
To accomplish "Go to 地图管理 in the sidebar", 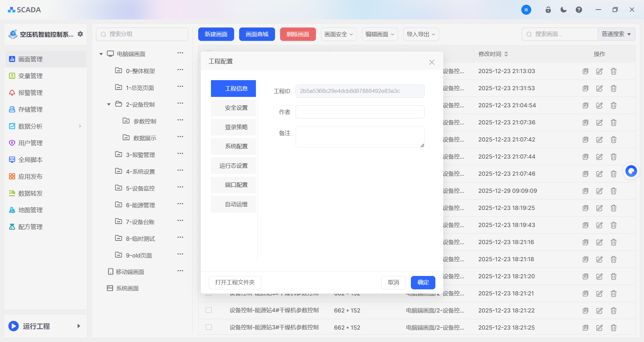I will (x=30, y=210).
